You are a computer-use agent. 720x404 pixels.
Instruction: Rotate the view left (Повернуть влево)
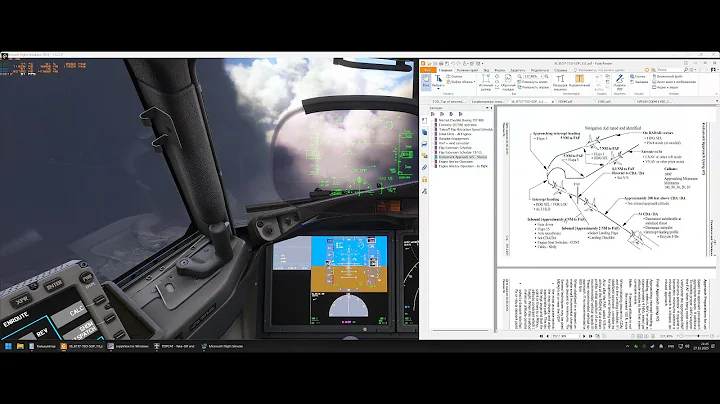click(533, 82)
